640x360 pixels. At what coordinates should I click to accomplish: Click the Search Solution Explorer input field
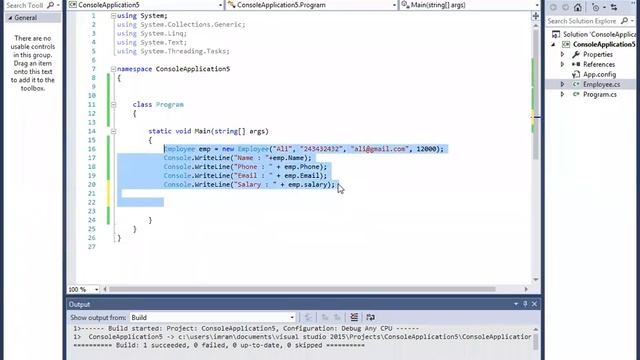pyautogui.click(x=582, y=20)
